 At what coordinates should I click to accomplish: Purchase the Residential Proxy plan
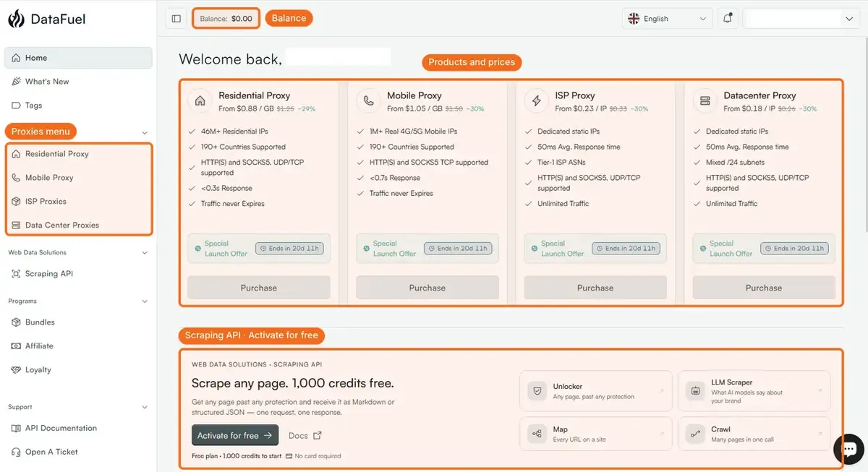259,288
